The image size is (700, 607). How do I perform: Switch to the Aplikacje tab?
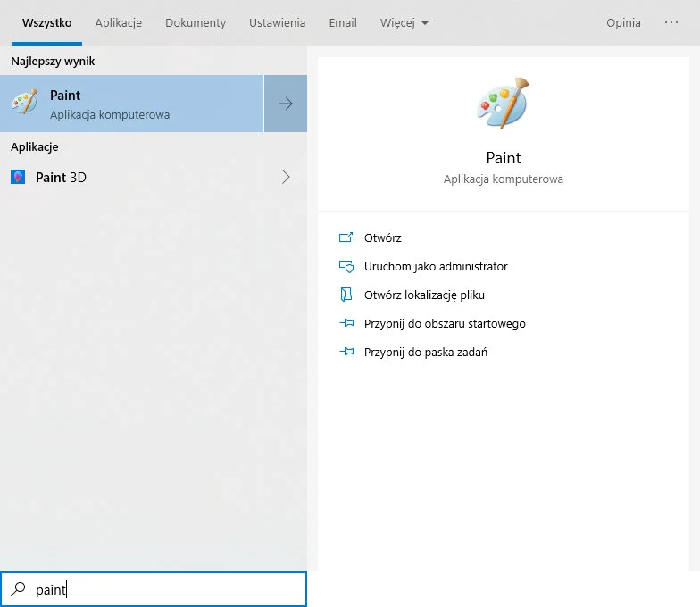click(x=119, y=23)
